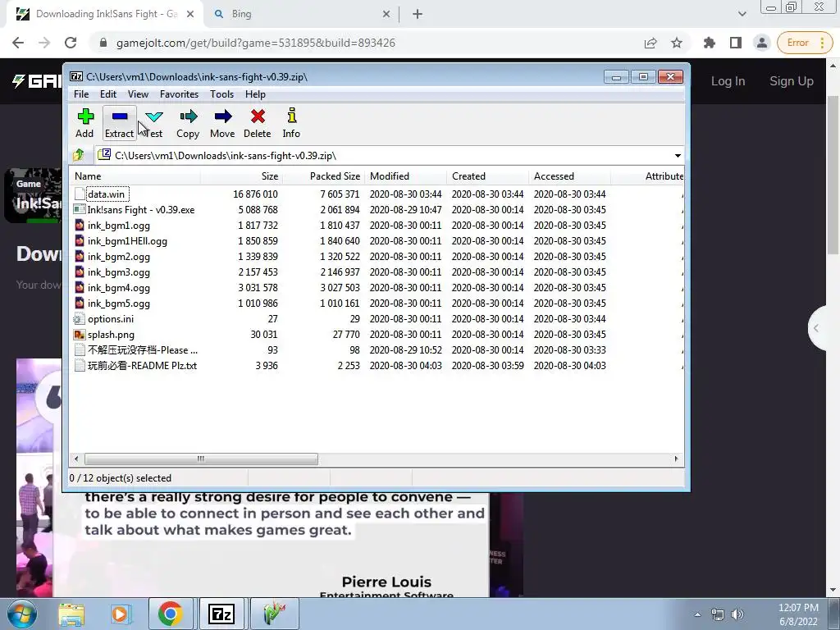The height and width of the screenshot is (630, 840).
Task: Click the Copy toolbar icon
Action: pyautogui.click(x=189, y=116)
